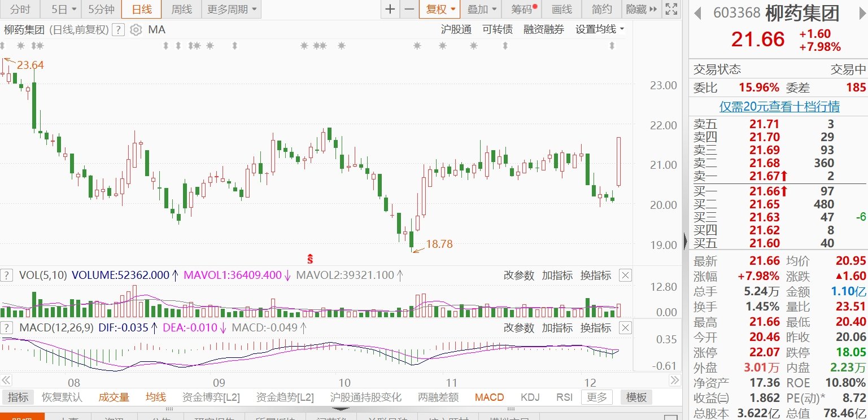Click help question mark beside 柳药集团 title
The height and width of the screenshot is (420, 868).
coord(117,30)
